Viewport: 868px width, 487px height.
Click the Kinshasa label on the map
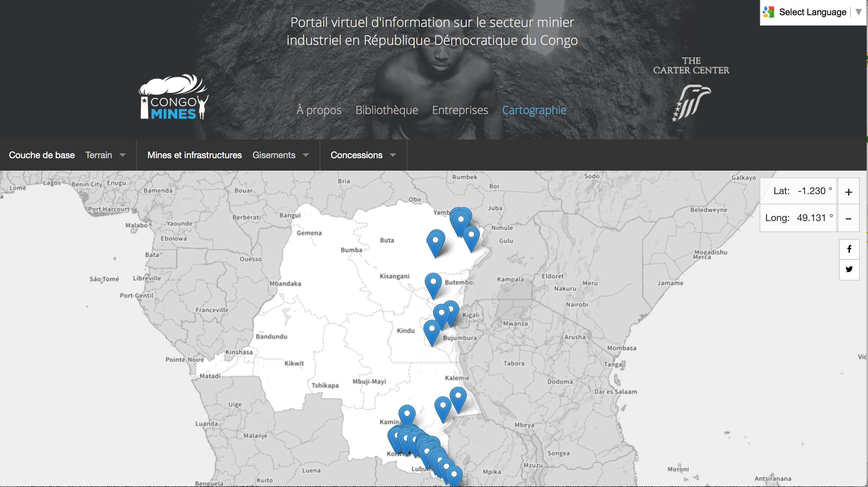coord(239,352)
